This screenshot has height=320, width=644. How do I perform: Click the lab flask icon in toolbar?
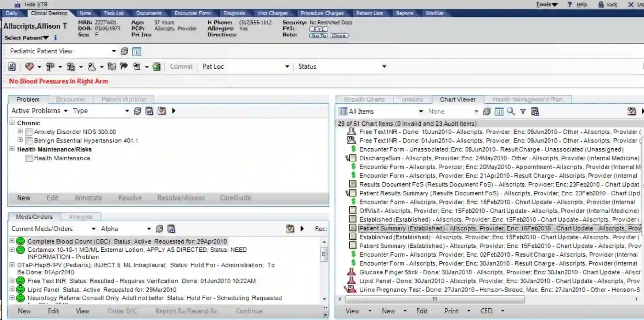click(x=92, y=66)
